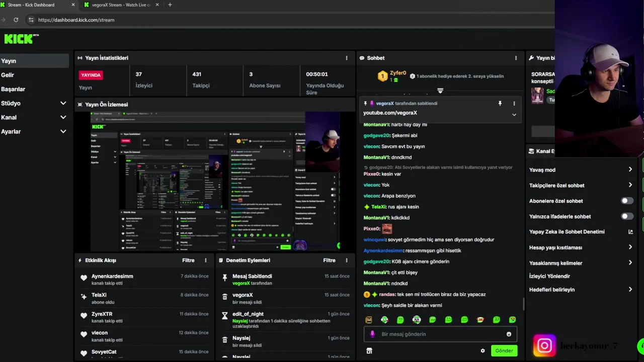Open Denetim Eylemleri three-dot menu
Screen dimensions: 644x362
(346, 260)
